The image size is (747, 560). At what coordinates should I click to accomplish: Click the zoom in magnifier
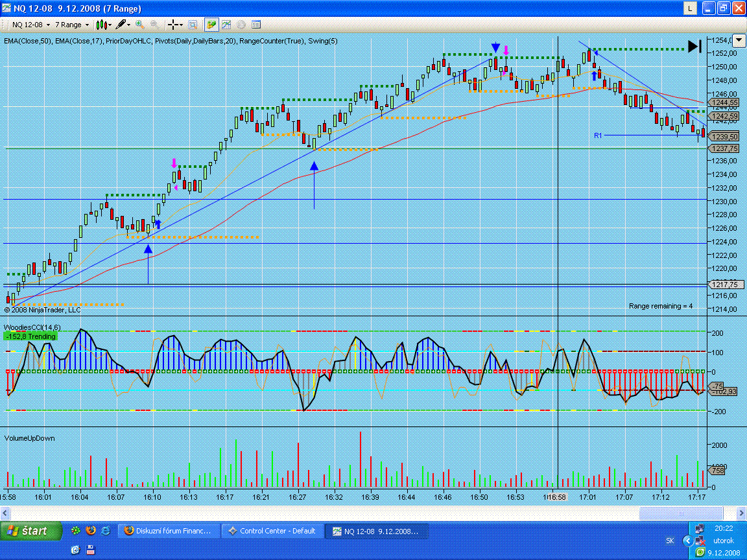point(139,25)
